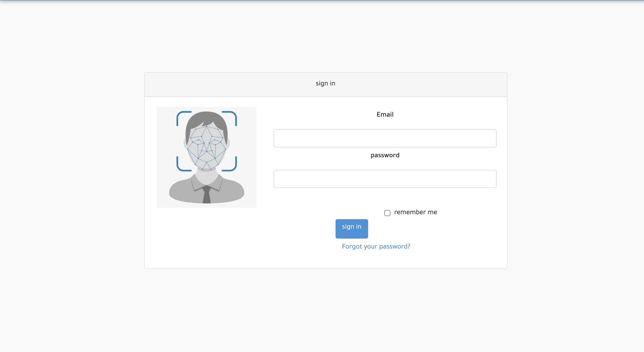Screen dimensions: 644x352
Task: Click the avatar's dark gray hair
Action: [206, 118]
